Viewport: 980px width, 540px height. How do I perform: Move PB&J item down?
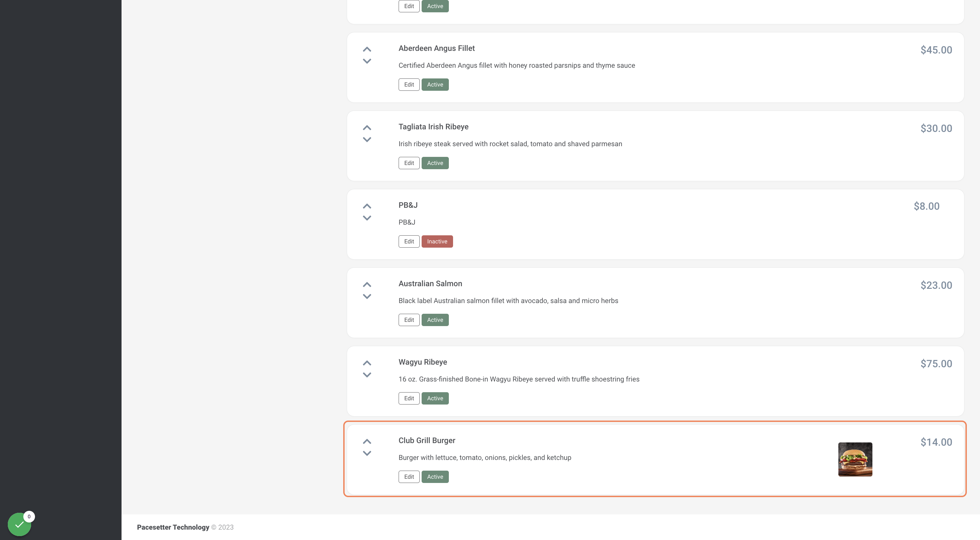coord(367,218)
